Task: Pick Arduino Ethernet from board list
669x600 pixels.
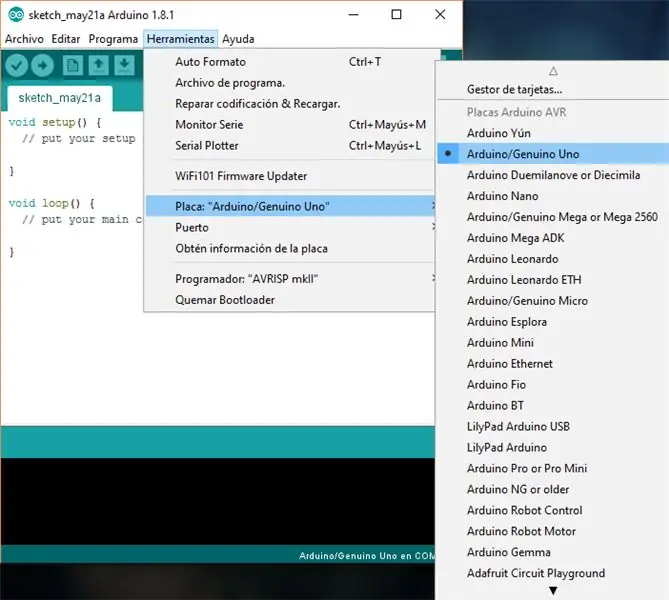Action: pyautogui.click(x=553, y=364)
